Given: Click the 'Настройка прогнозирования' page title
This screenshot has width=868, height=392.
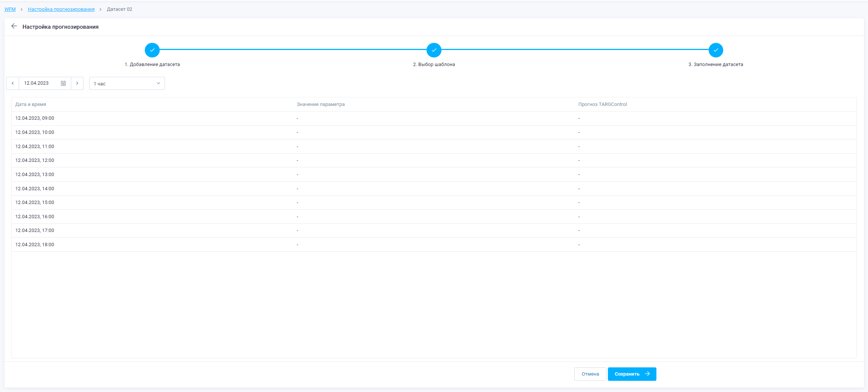Looking at the screenshot, I should [60, 27].
